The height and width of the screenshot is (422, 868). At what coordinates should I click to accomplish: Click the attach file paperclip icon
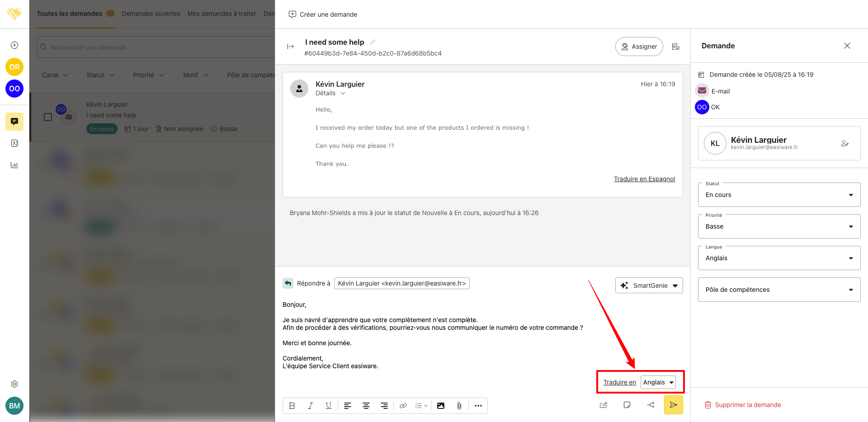tap(459, 406)
